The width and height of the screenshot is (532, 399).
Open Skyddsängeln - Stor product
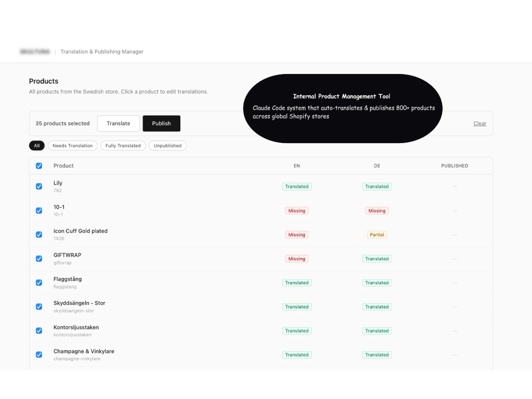point(79,303)
